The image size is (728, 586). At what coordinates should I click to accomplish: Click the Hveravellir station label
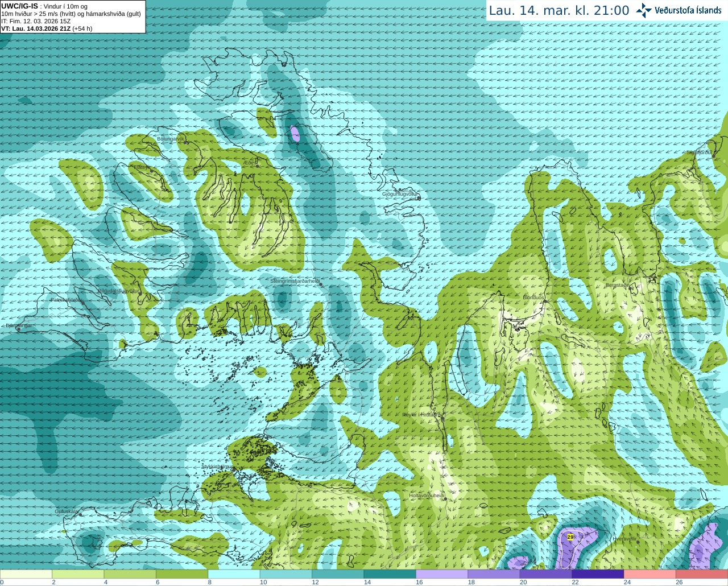pos(625,538)
